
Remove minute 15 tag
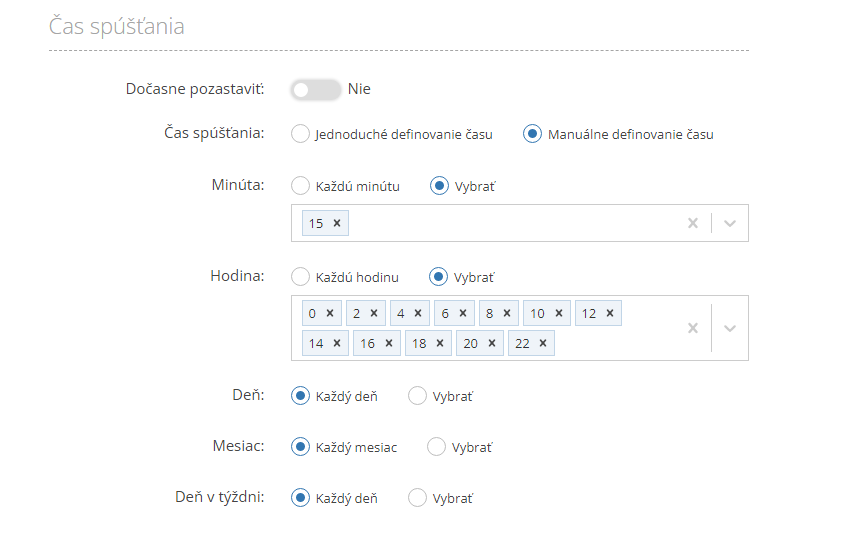337,223
